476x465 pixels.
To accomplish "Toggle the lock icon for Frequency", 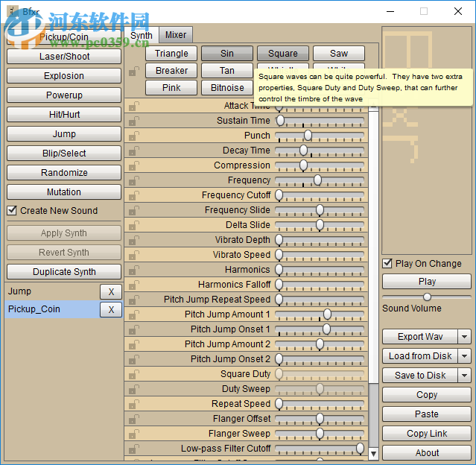I will (x=134, y=181).
